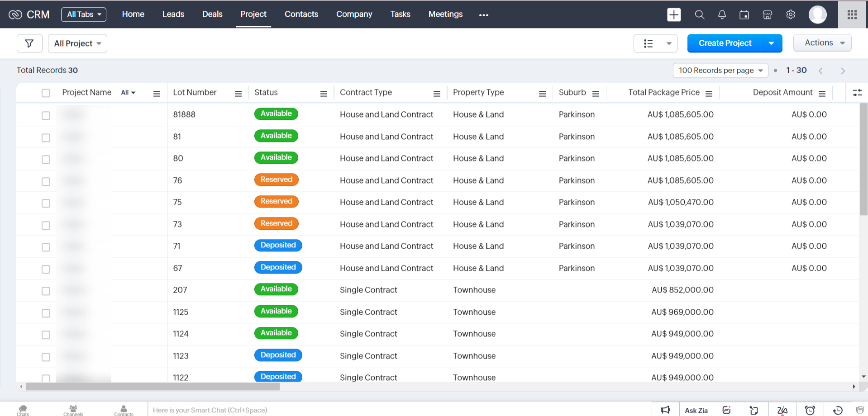Image resolution: width=868 pixels, height=416 pixels.
Task: Click the Ask Zia button
Action: coord(696,410)
